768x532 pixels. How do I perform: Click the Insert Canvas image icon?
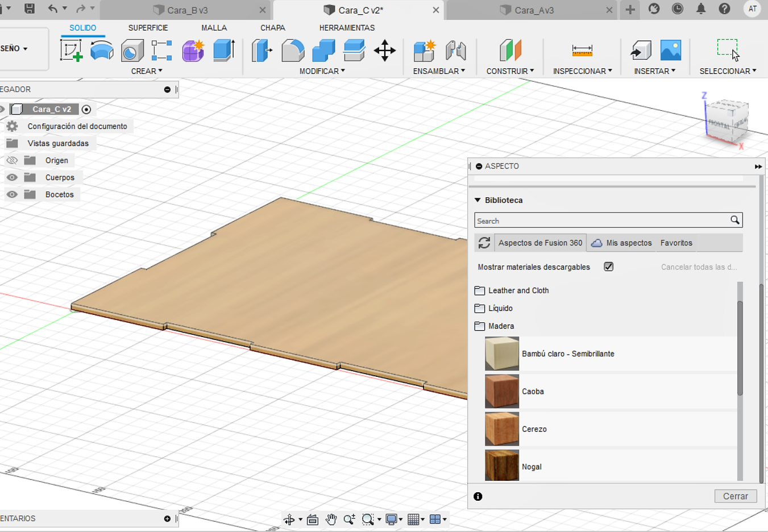(x=671, y=50)
